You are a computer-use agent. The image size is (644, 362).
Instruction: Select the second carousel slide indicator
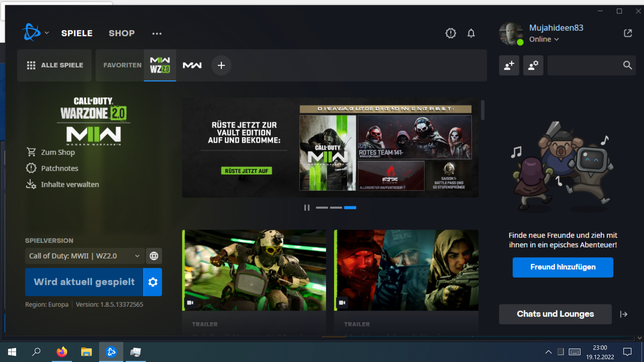coord(336,208)
